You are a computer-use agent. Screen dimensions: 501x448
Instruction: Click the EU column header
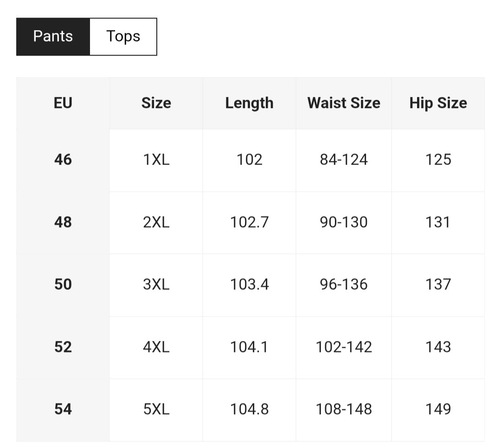click(x=63, y=103)
